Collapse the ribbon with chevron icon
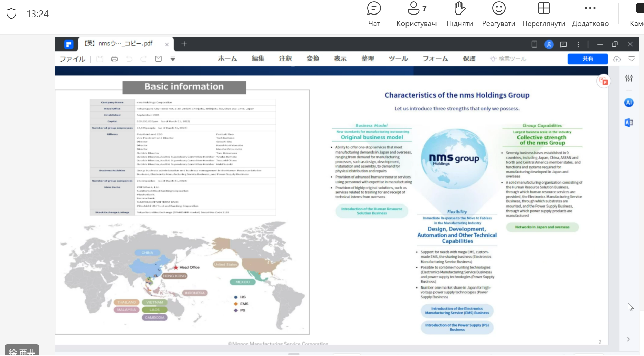The width and height of the screenshot is (644, 356). pos(632,59)
